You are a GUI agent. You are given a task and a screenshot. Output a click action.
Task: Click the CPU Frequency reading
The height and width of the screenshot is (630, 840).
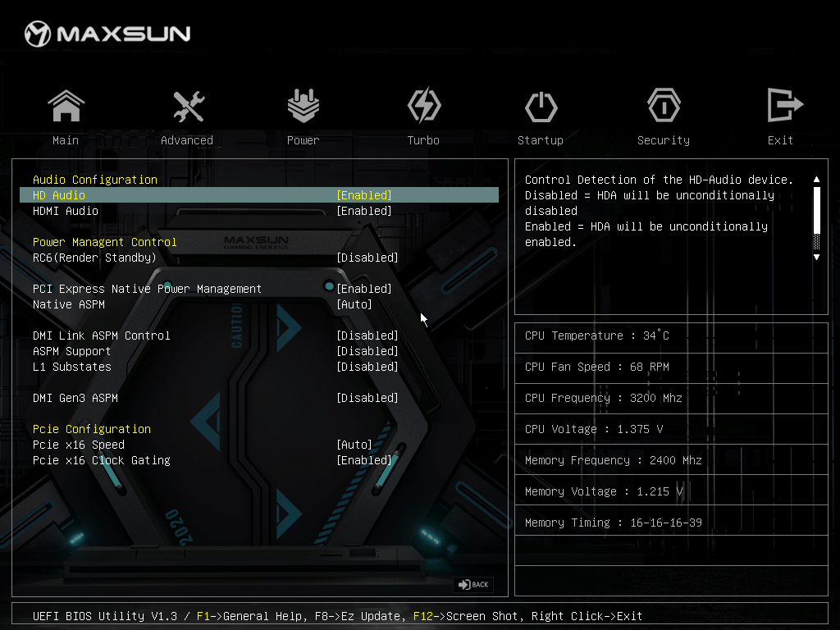point(603,398)
